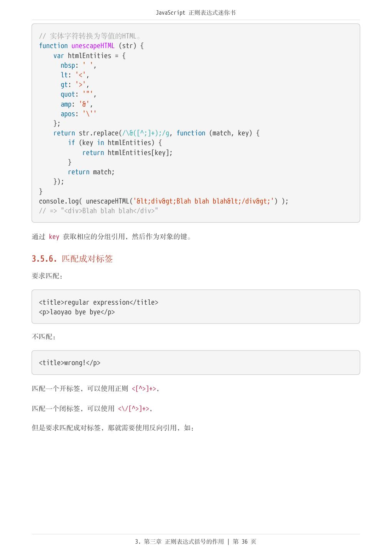Viewport: 392px width, 554px height.
Task: Click the 'laoyao bye bye' paragraph code line
Action: tap(77, 312)
